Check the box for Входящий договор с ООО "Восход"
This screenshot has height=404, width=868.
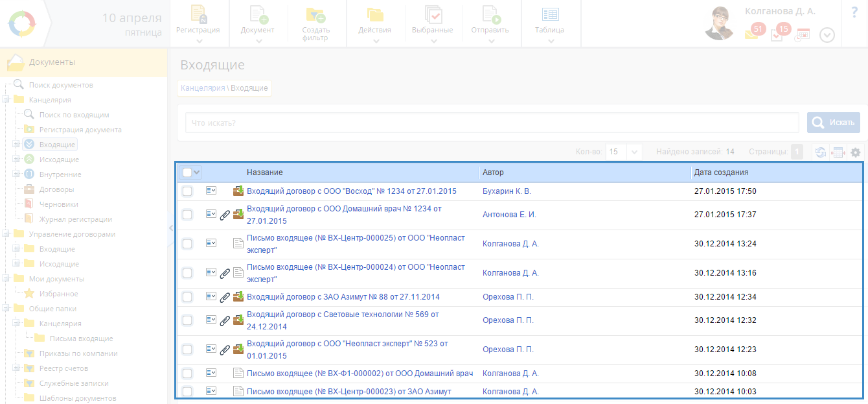(x=187, y=191)
